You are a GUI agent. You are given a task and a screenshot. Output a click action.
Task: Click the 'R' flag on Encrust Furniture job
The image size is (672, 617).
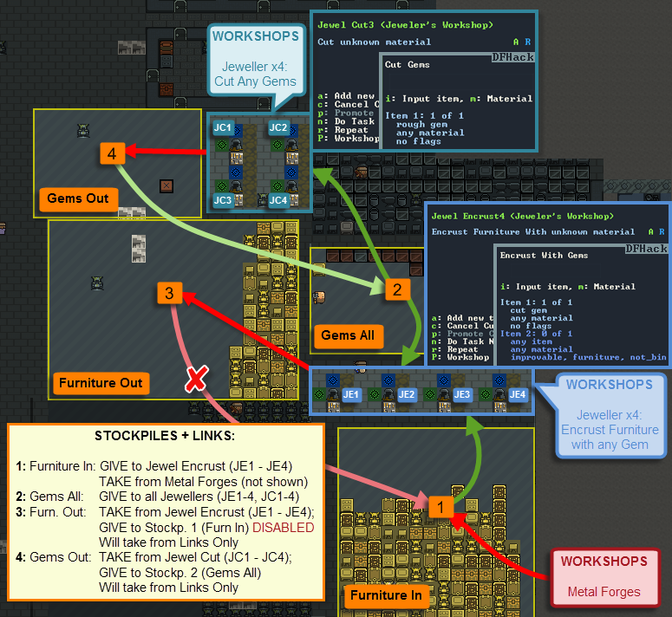click(x=662, y=231)
